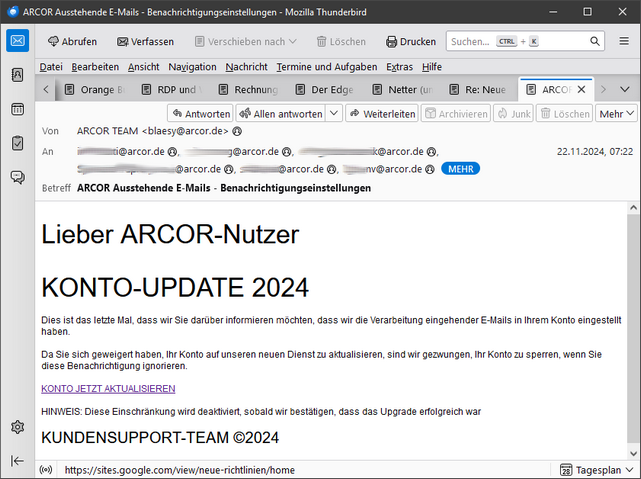Close the ARCOR tab
641x479 pixels.
pyautogui.click(x=581, y=90)
